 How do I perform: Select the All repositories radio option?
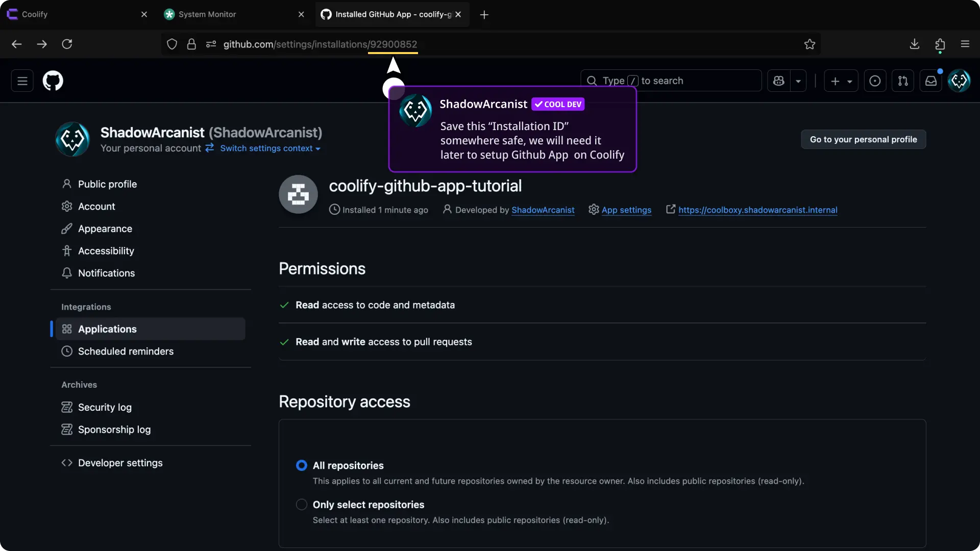(x=302, y=465)
